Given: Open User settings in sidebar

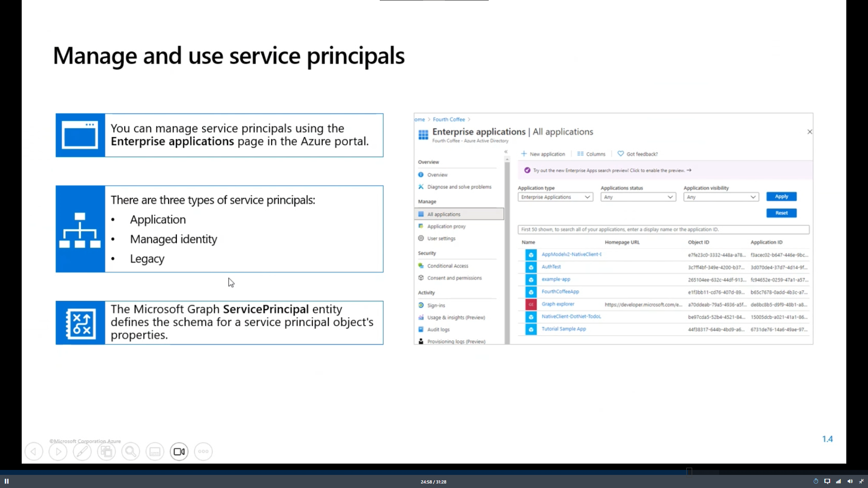Looking at the screenshot, I should pyautogui.click(x=437, y=239).
